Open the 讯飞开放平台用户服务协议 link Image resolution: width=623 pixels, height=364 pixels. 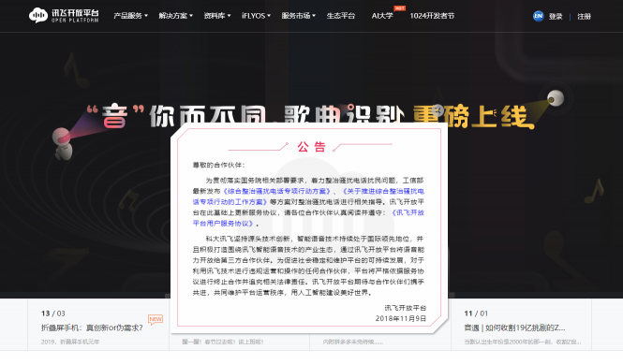pyautogui.click(x=308, y=218)
